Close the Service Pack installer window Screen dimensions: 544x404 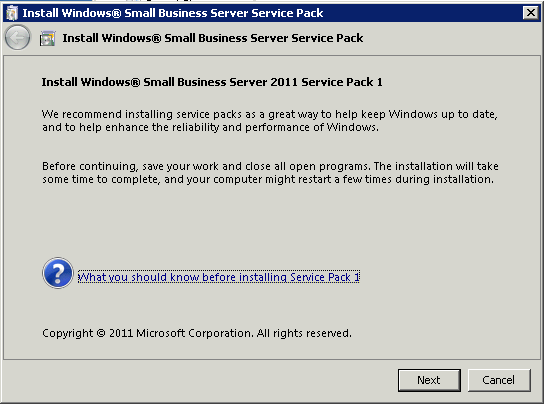(x=531, y=13)
